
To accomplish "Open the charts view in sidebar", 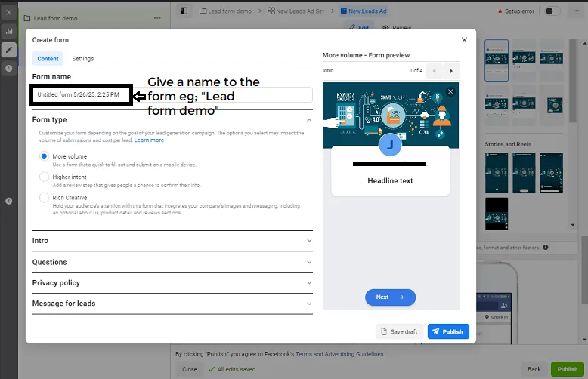I will [9, 32].
